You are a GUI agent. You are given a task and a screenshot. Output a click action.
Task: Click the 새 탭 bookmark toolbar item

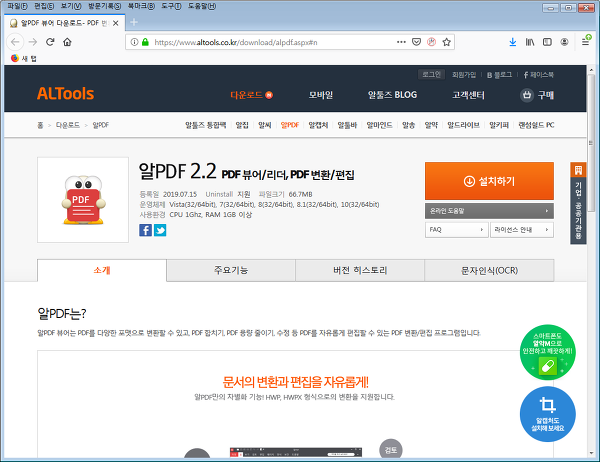(x=24, y=58)
